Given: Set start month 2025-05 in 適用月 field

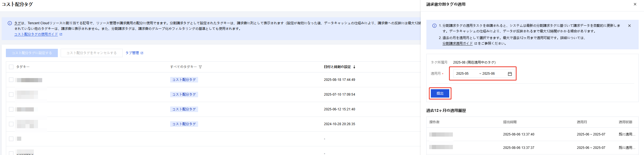Looking at the screenshot, I should point(462,74).
